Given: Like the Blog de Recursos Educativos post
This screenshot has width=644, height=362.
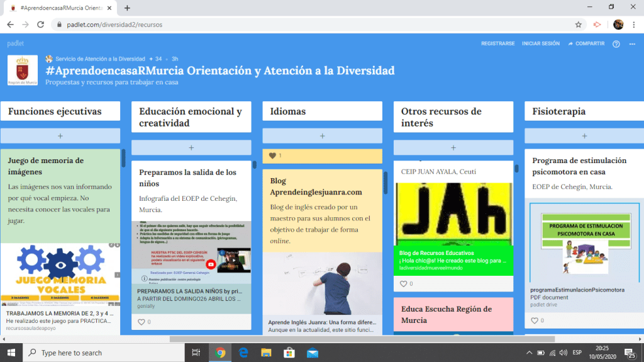Looking at the screenshot, I should (x=404, y=284).
